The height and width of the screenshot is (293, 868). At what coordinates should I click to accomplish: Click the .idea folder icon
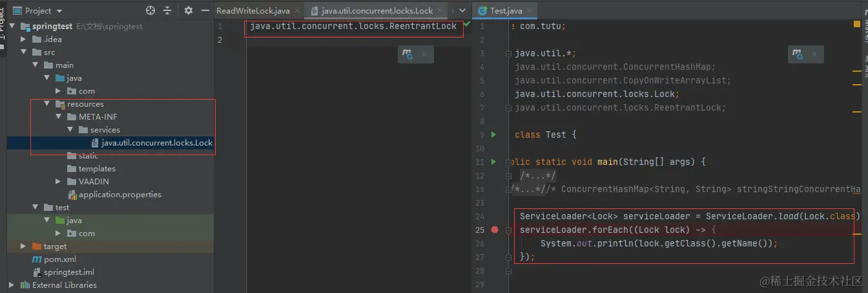click(x=37, y=39)
